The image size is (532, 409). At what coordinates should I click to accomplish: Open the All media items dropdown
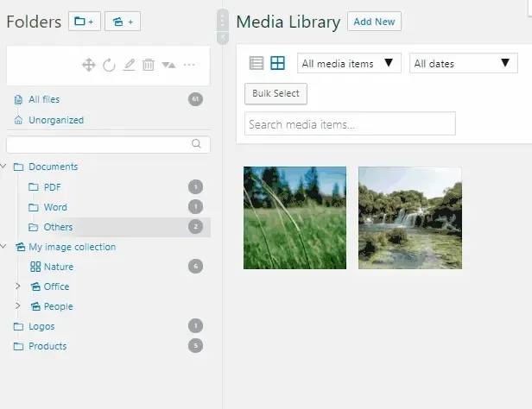[349, 63]
